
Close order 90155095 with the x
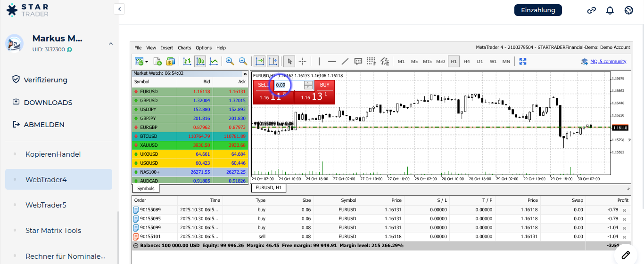point(625,219)
